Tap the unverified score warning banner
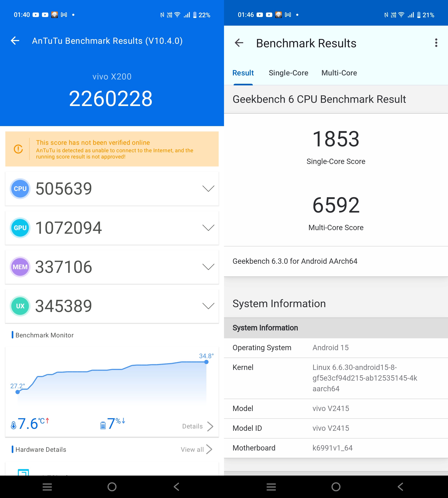The width and height of the screenshot is (448, 498). point(112,149)
